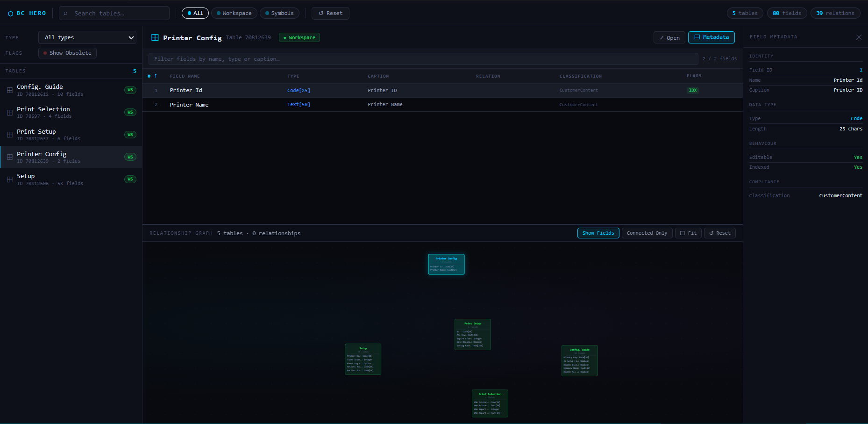Toggle Connected Only mode in the graph
868x424 pixels.
tap(647, 233)
